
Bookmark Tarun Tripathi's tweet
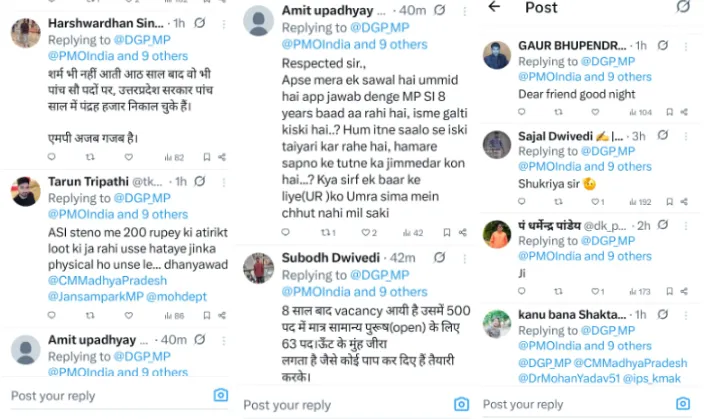point(205,316)
